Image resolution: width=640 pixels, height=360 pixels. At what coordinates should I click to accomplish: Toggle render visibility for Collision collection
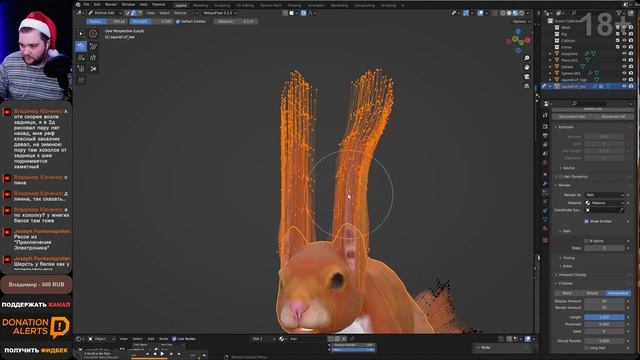click(631, 40)
